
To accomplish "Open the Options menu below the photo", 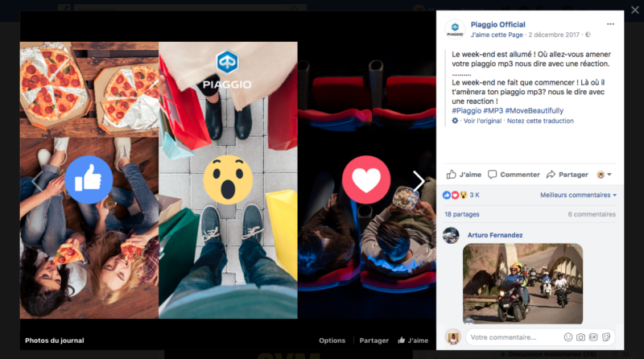I will [x=332, y=340].
